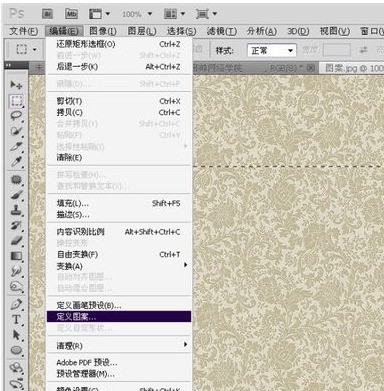Open the Screen Mode dropdown
384x391 pixels.
[206, 14]
